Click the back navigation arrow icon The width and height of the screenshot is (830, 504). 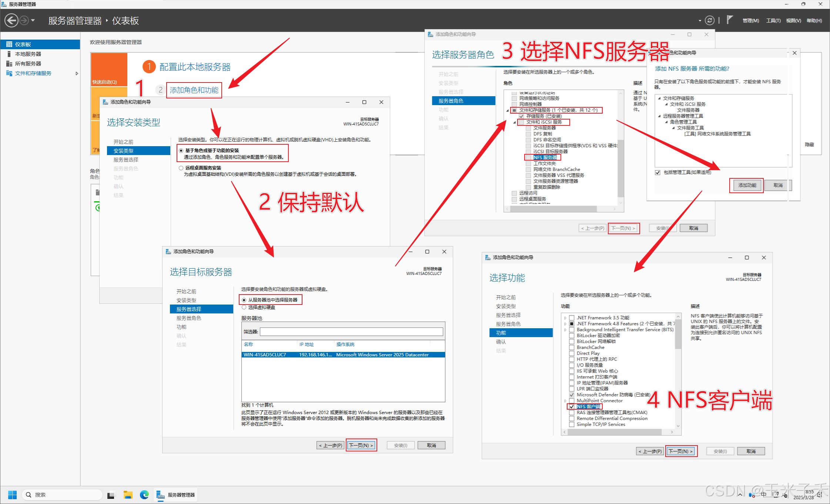tap(11, 20)
